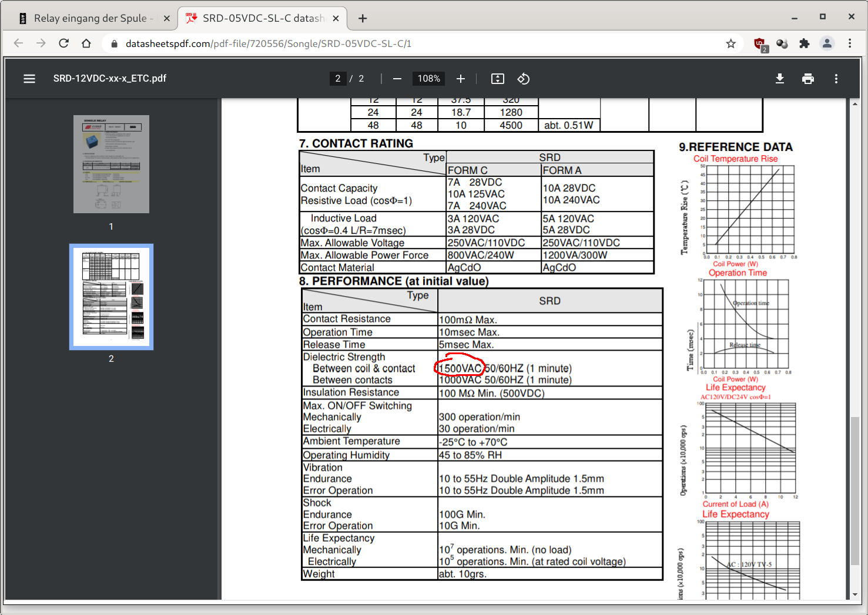The height and width of the screenshot is (615, 868).
Task: Open page 1 thumbnail
Action: pos(111,164)
